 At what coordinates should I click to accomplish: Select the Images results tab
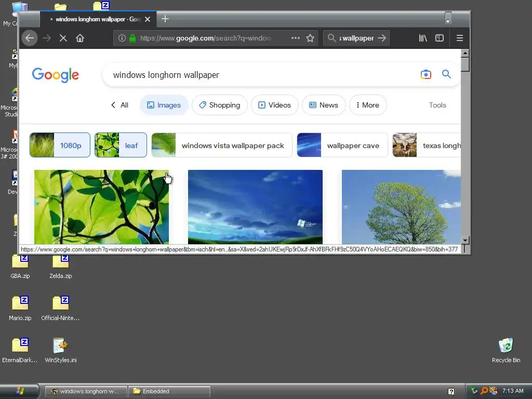pyautogui.click(x=164, y=105)
